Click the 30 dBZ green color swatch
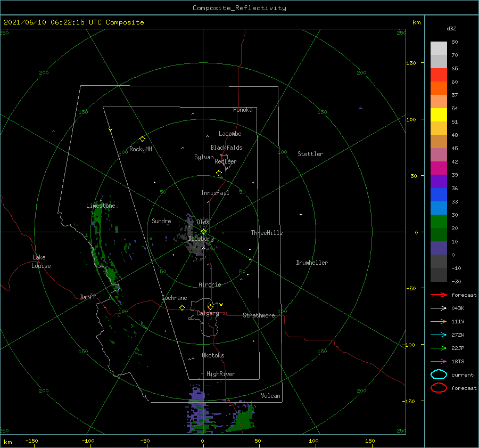Image resolution: width=479 pixels, height=448 pixels. (439, 221)
